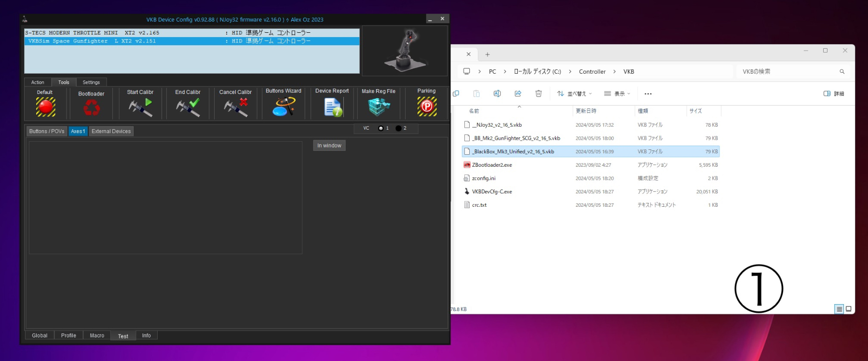Click the Copy icon in Explorer toolbar

pyautogui.click(x=456, y=94)
